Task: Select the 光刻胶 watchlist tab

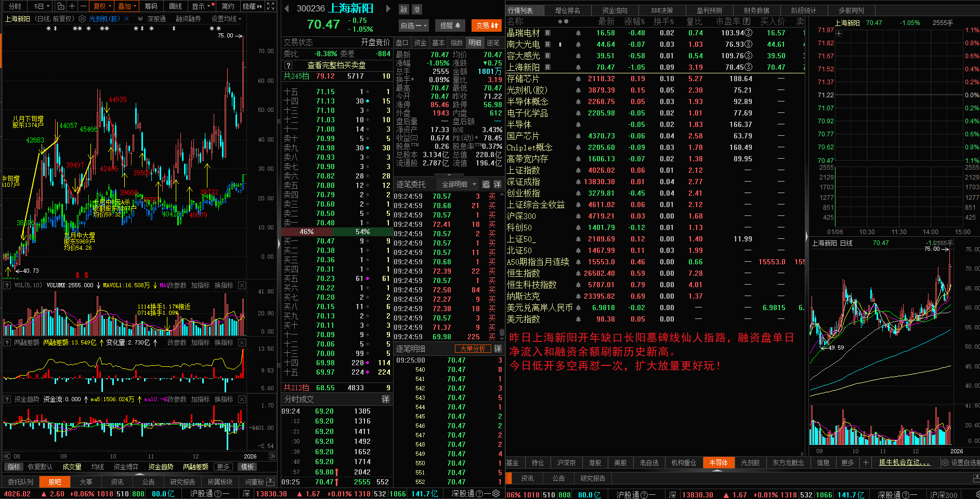Action: point(750,463)
